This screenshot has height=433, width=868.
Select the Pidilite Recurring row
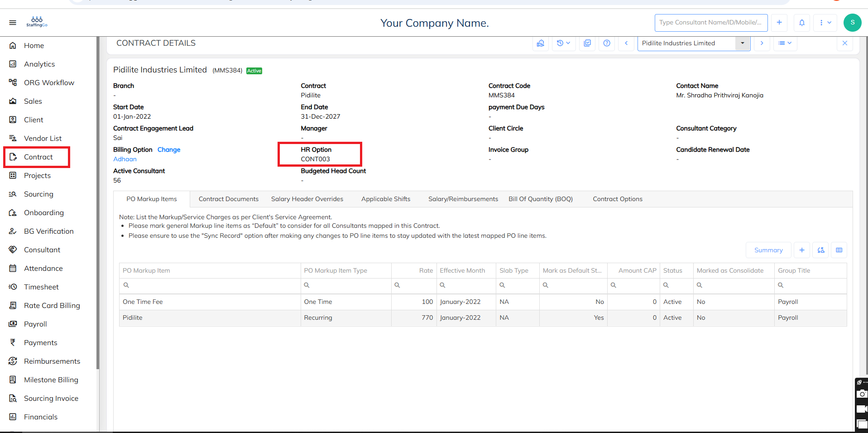[483, 318]
